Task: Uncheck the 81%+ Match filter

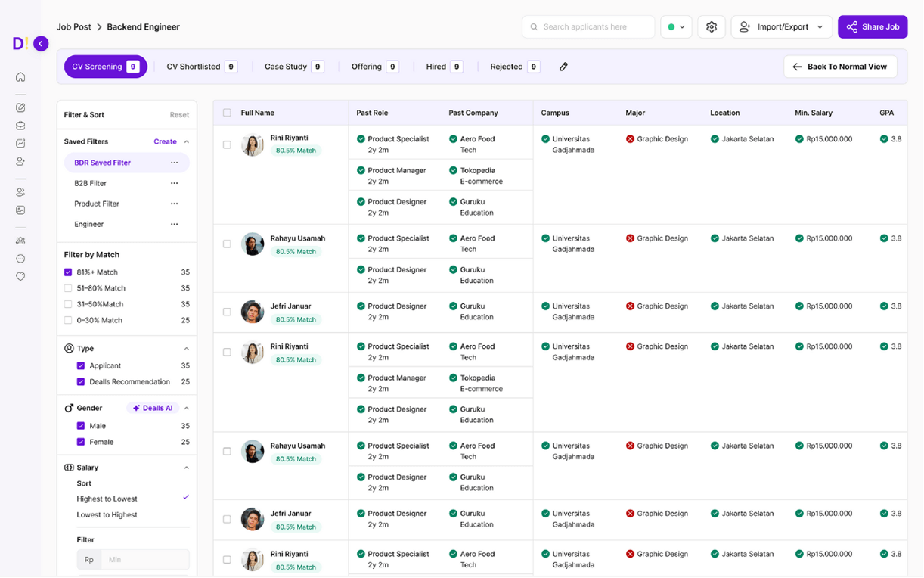Action: (68, 272)
